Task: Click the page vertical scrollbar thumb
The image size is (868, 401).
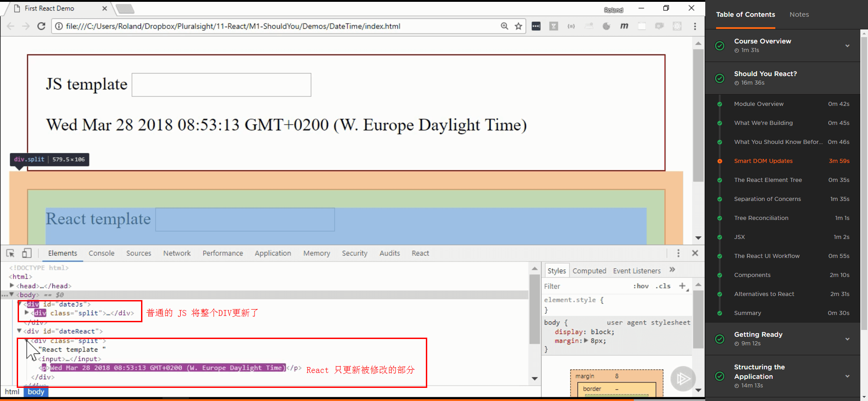Action: [x=698, y=115]
